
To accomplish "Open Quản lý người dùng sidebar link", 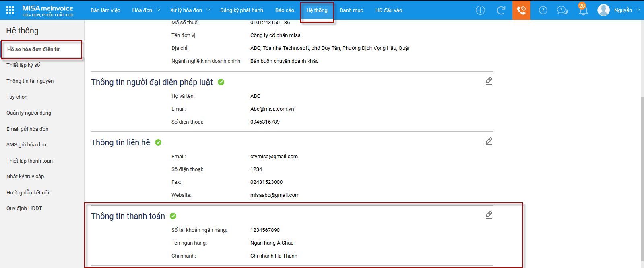I will (29, 113).
